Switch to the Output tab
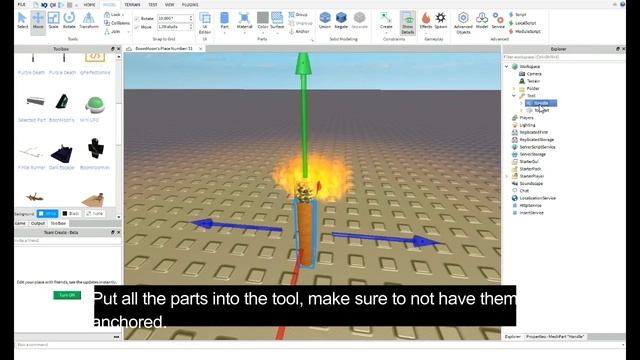Image resolution: width=640 pixels, height=360 pixels. pos(38,223)
